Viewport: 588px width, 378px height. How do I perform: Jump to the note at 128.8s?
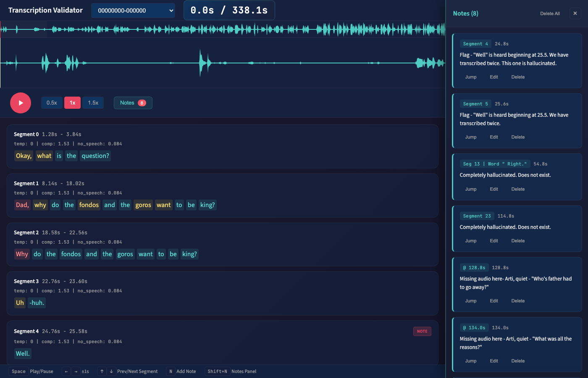[470, 301]
